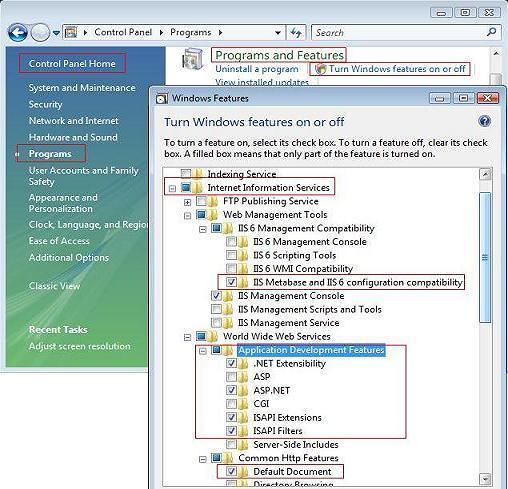Collapse Internet Information Services tree node
The width and height of the screenshot is (508, 489).
(172, 189)
